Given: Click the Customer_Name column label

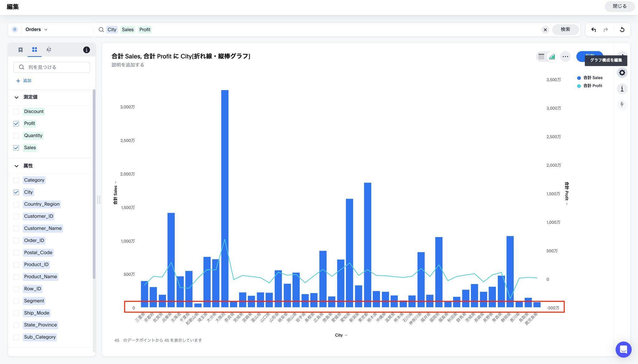Looking at the screenshot, I should pos(43,229).
